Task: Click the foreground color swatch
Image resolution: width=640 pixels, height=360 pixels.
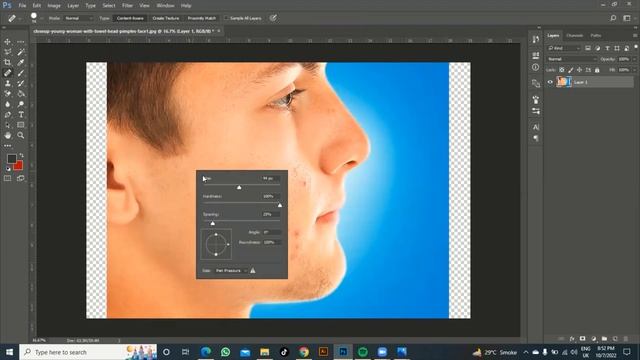Action: pyautogui.click(x=11, y=158)
